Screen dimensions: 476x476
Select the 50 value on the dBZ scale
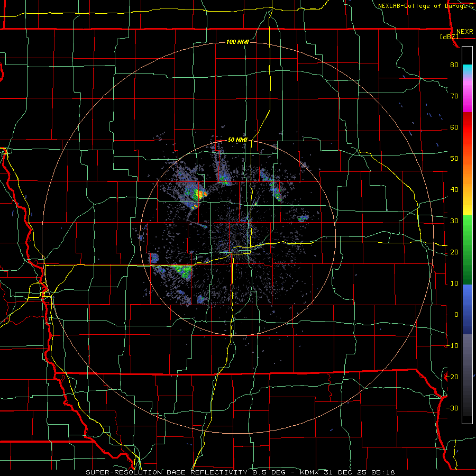coord(454,159)
